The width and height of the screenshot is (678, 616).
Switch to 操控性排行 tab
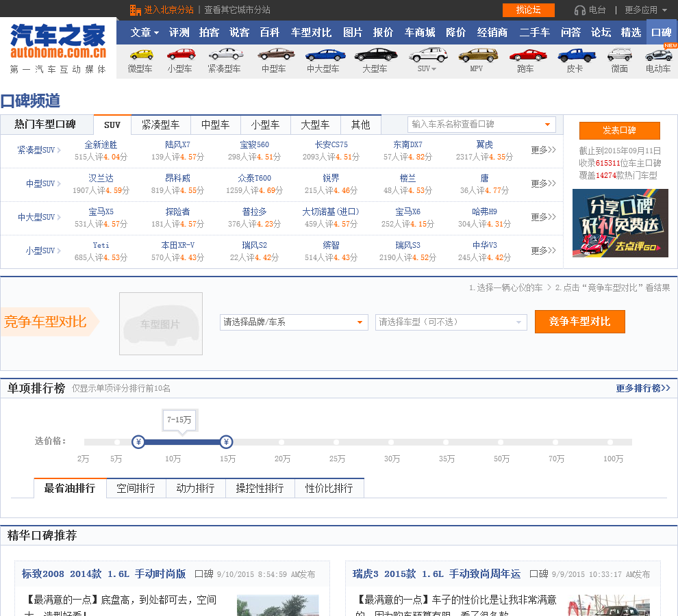tap(260, 488)
